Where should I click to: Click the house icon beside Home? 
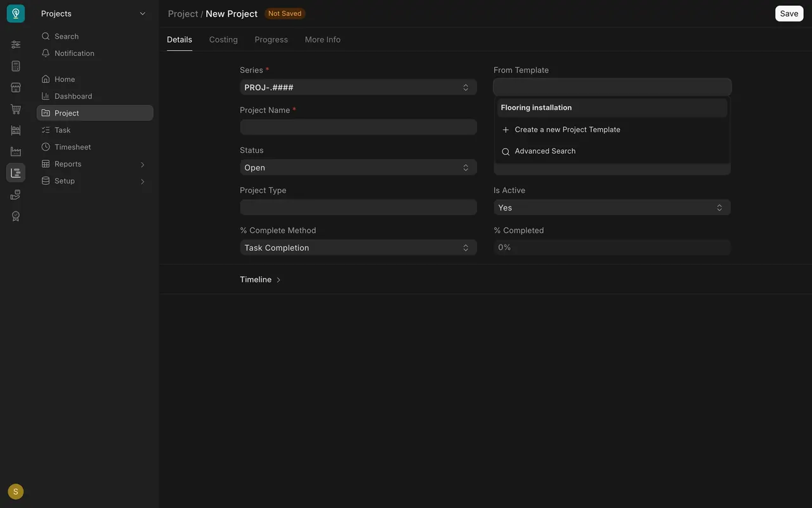46,79
